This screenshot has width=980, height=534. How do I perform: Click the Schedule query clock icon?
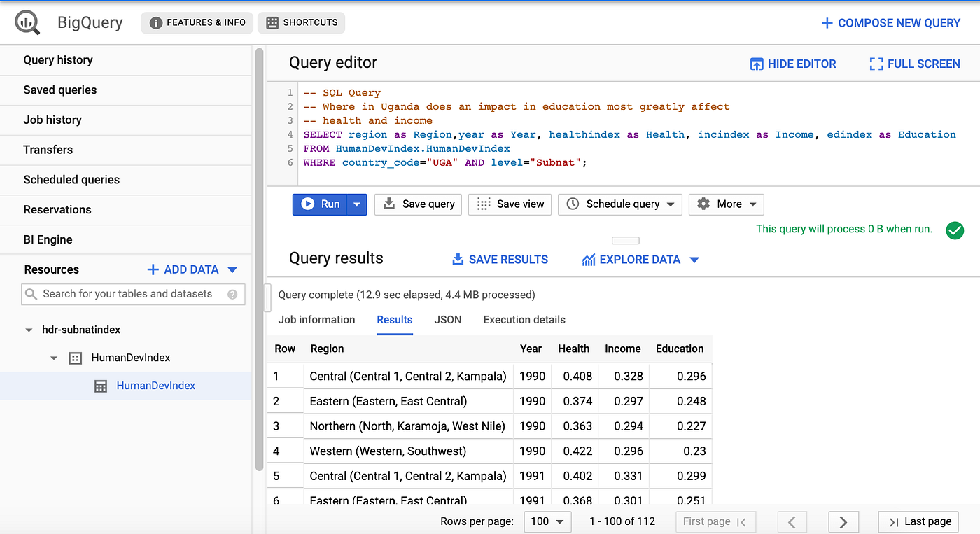[573, 204]
